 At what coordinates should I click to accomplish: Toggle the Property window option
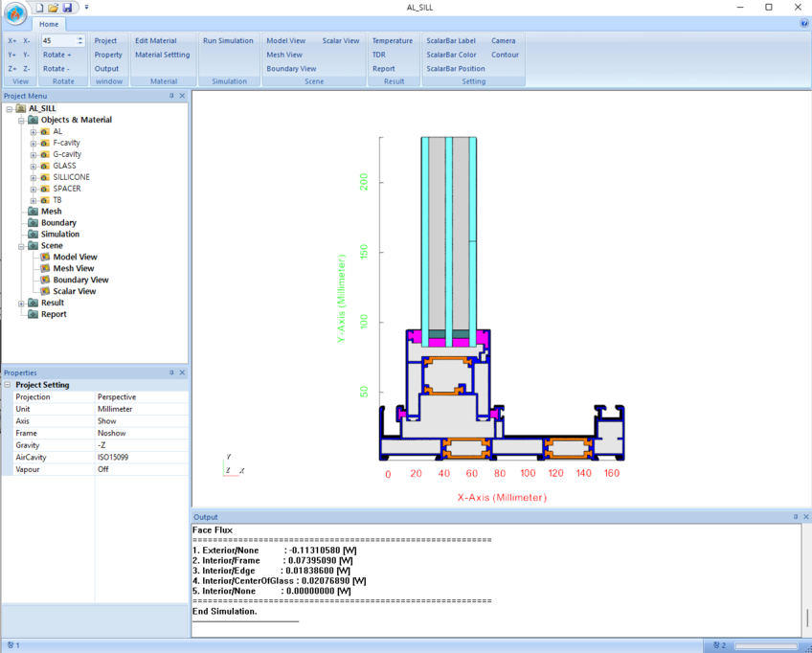coord(108,55)
